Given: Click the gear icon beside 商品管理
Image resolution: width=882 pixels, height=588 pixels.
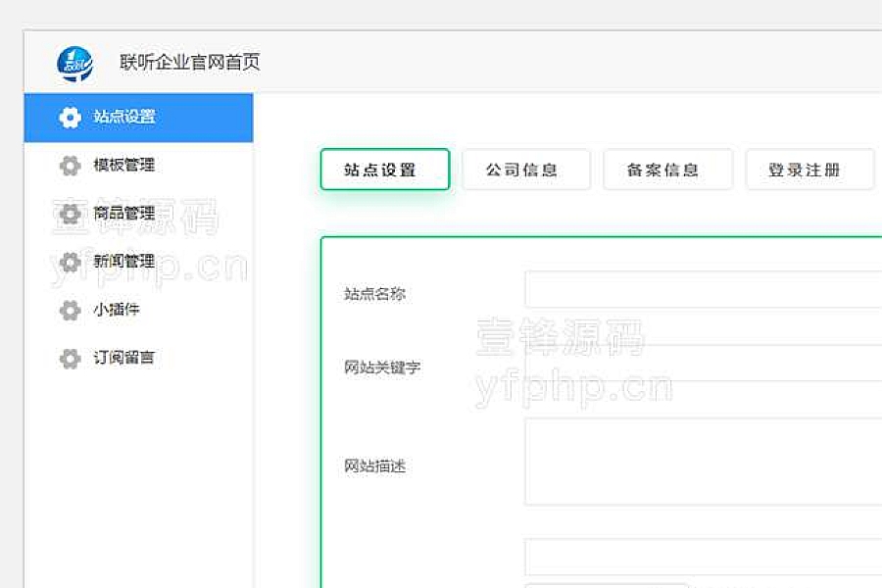Looking at the screenshot, I should (70, 214).
